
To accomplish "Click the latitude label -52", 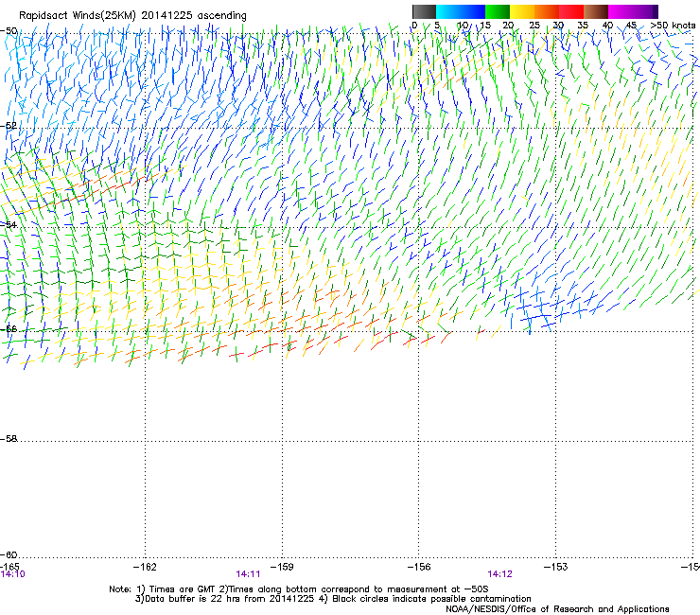I will (x=9, y=126).
